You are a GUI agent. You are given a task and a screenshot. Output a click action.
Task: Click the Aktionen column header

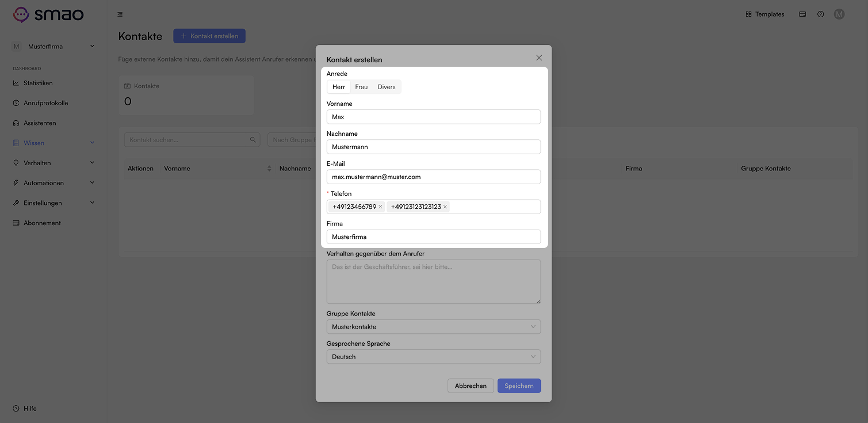coord(140,169)
